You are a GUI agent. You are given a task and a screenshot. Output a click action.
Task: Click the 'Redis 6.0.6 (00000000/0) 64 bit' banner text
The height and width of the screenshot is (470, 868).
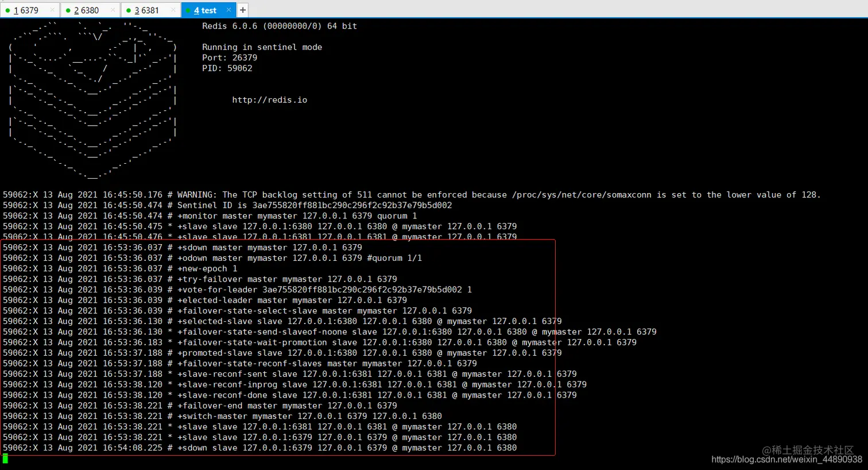[280, 26]
